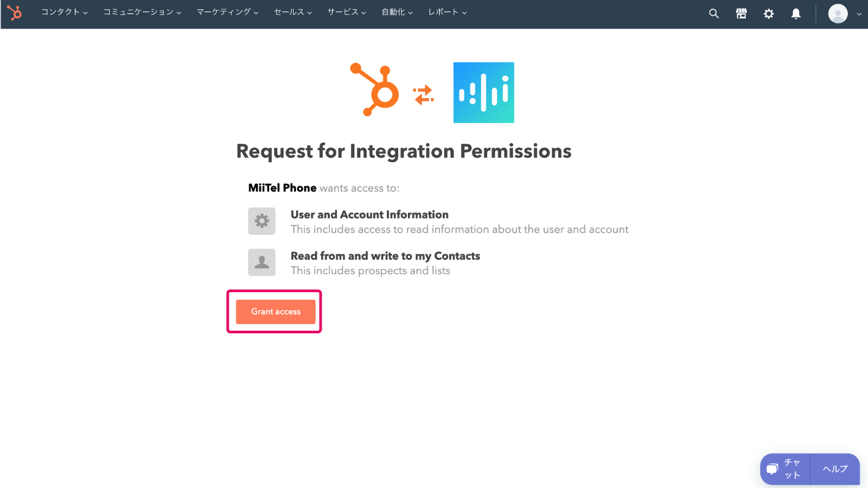The image size is (868, 488).
Task: Open the settings gear icon in navbar
Action: click(x=769, y=14)
